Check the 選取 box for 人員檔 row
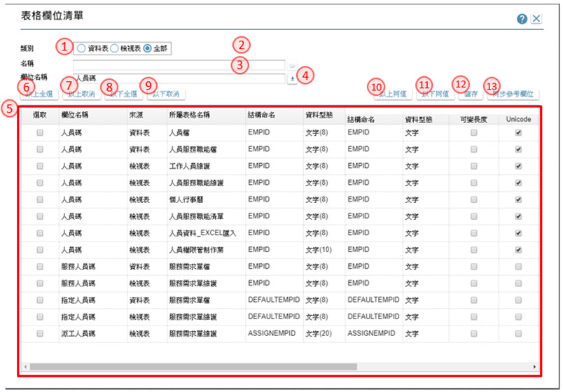The image size is (563, 392). [40, 133]
